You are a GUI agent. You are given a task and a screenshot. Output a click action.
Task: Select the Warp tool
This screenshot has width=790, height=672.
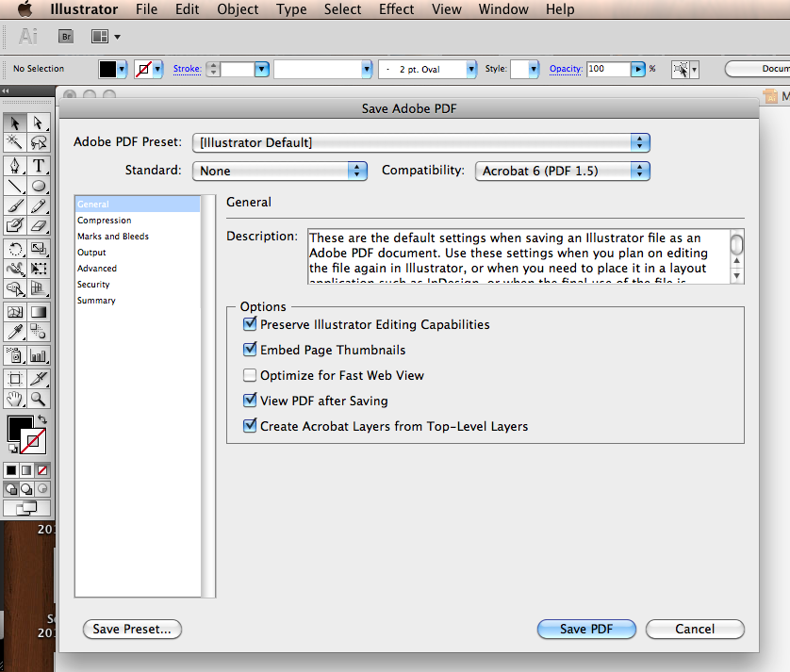15,269
